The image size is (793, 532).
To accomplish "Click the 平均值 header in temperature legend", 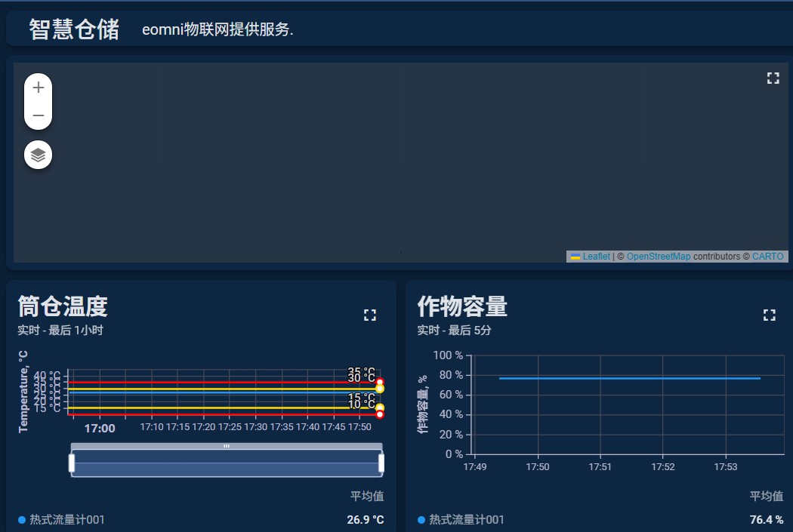I will coord(367,497).
